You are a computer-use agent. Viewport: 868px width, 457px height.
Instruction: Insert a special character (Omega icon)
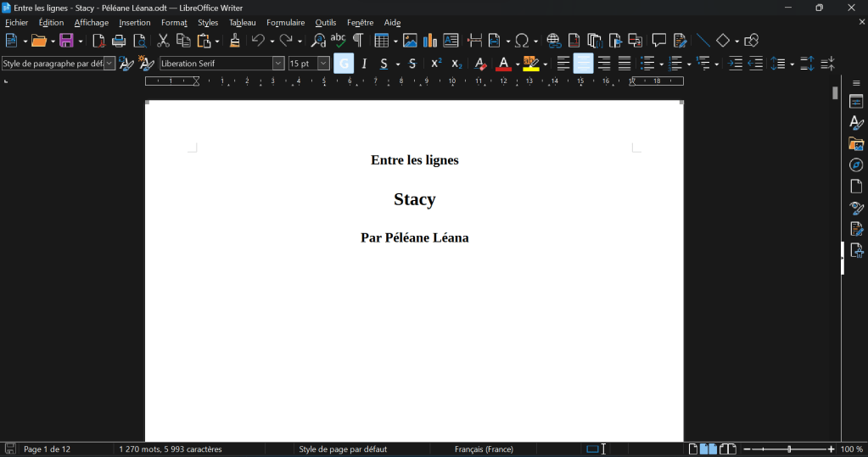[x=523, y=41]
